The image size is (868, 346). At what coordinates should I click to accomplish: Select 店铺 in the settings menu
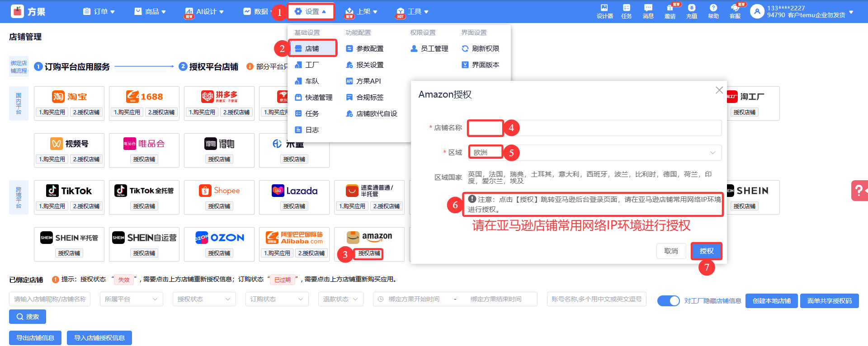[x=312, y=48]
